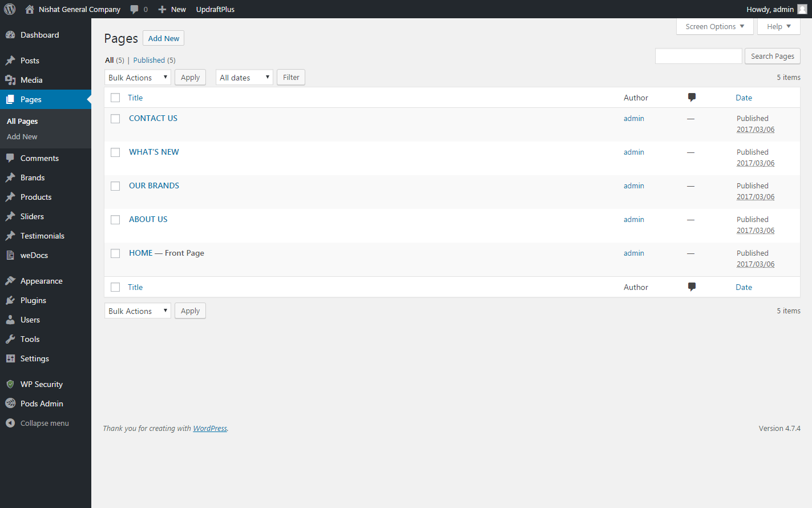Viewport: 812px width, 508px height.
Task: Sort by the comments column header icon
Action: pyautogui.click(x=692, y=98)
